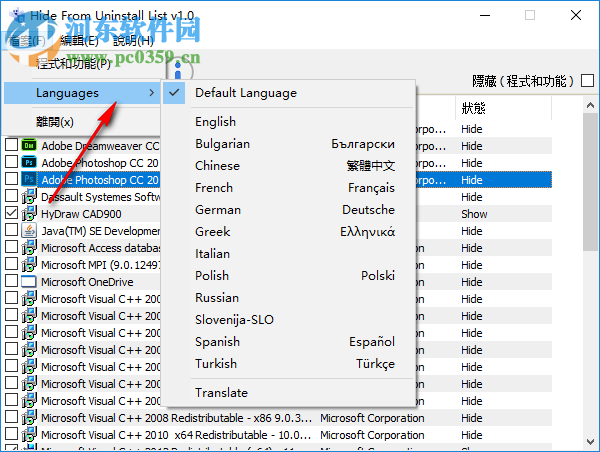Click the highlighted Photoshop Ps icon
Screen dimensions: 600x452
29,179
